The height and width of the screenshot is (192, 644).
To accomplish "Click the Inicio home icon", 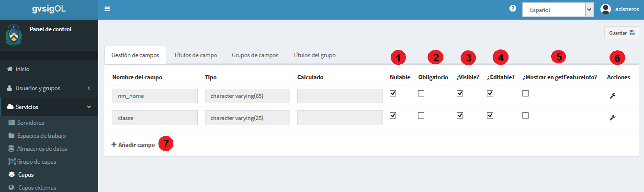I will tap(10, 69).
